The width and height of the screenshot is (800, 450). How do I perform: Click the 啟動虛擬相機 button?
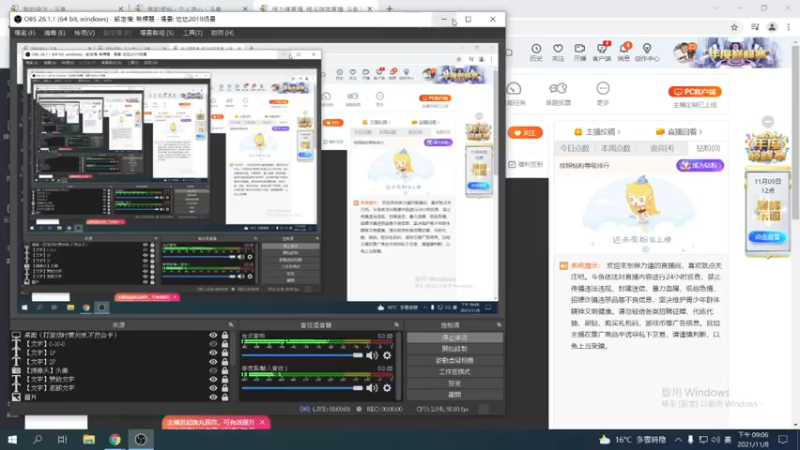(455, 360)
